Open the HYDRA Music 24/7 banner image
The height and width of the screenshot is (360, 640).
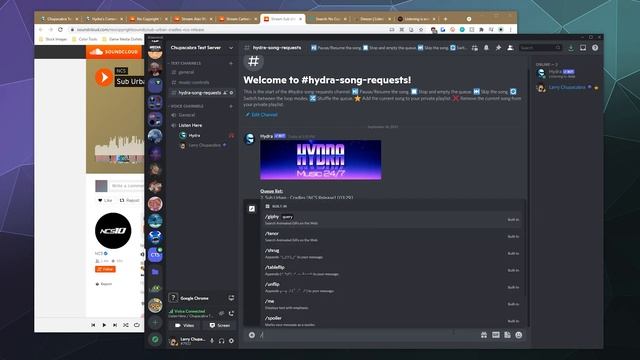coord(321,160)
